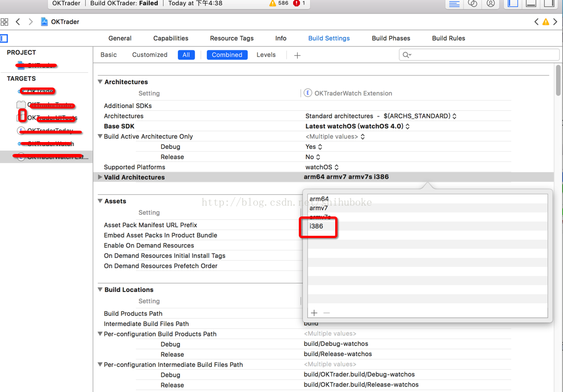
Task: Click the plus button in architectures popover
Action: (314, 313)
